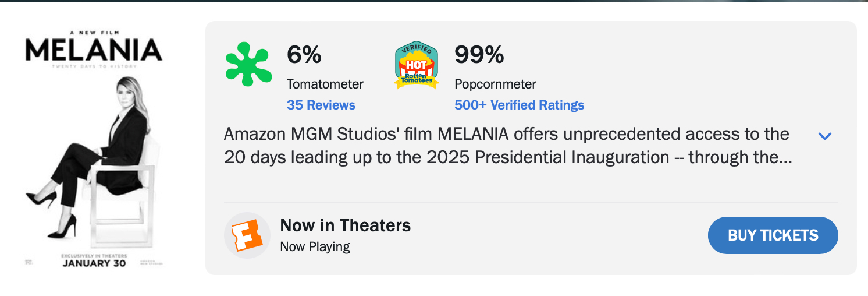Viewport: 868px width, 296px height.
Task: Select the Tomatometer label
Action: click(x=325, y=84)
